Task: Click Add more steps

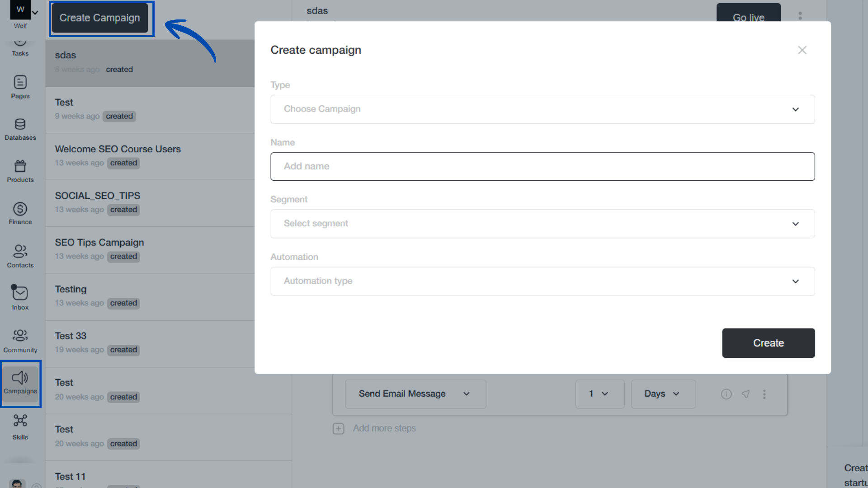Action: (x=384, y=428)
